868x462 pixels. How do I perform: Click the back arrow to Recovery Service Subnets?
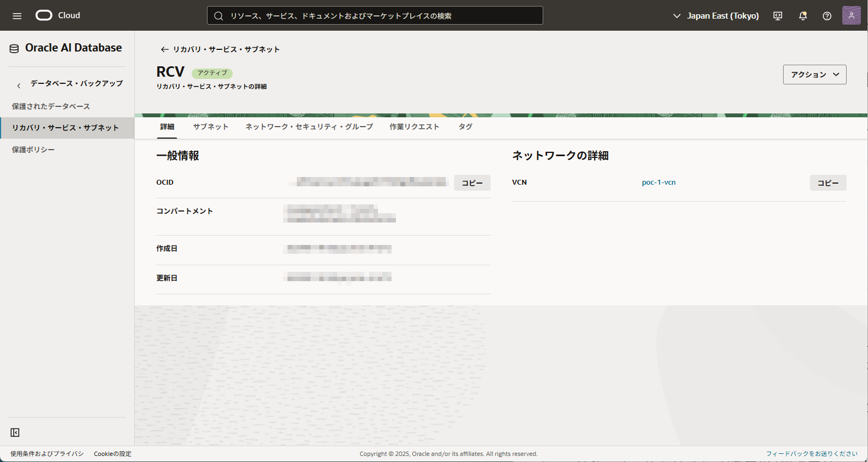pyautogui.click(x=164, y=49)
